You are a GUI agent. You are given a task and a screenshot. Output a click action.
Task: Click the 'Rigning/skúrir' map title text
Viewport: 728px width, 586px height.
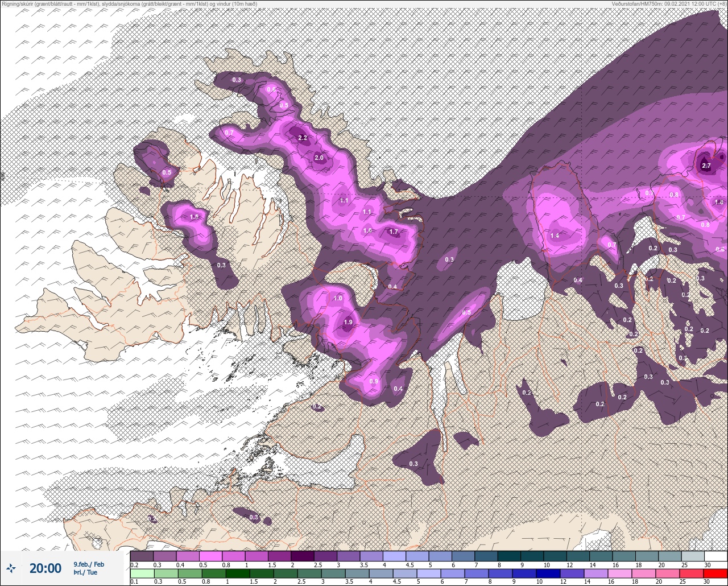[129, 3]
